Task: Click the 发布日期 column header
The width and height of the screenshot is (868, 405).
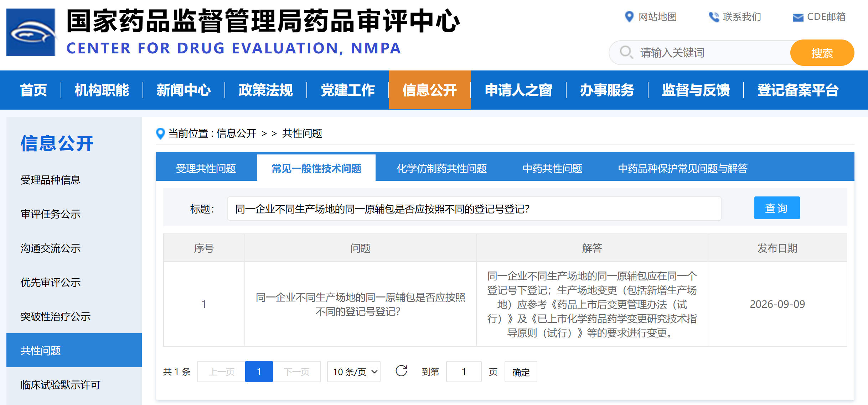Action: [x=777, y=248]
